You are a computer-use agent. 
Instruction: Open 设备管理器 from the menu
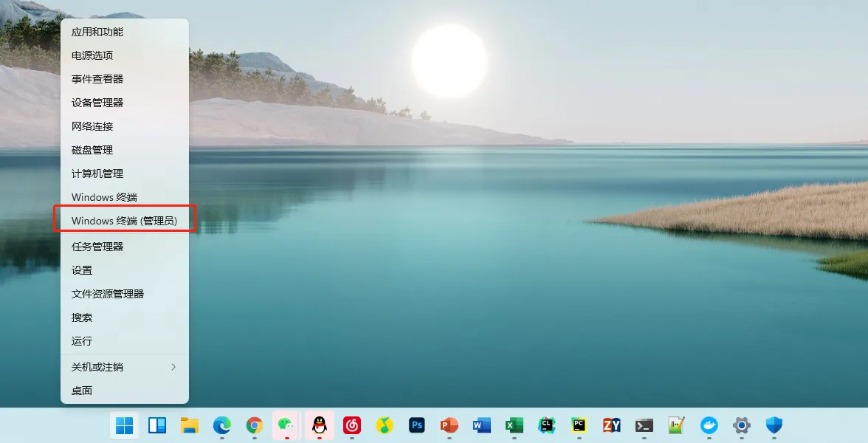pos(97,103)
